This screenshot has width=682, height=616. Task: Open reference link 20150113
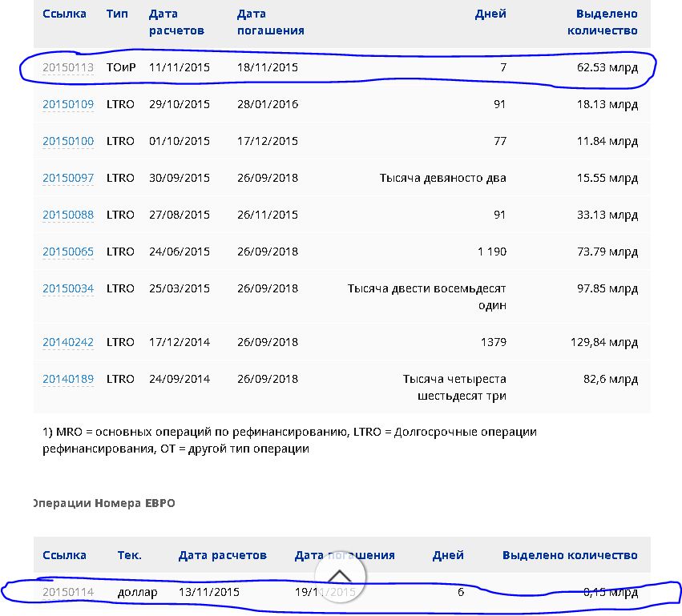[x=68, y=67]
